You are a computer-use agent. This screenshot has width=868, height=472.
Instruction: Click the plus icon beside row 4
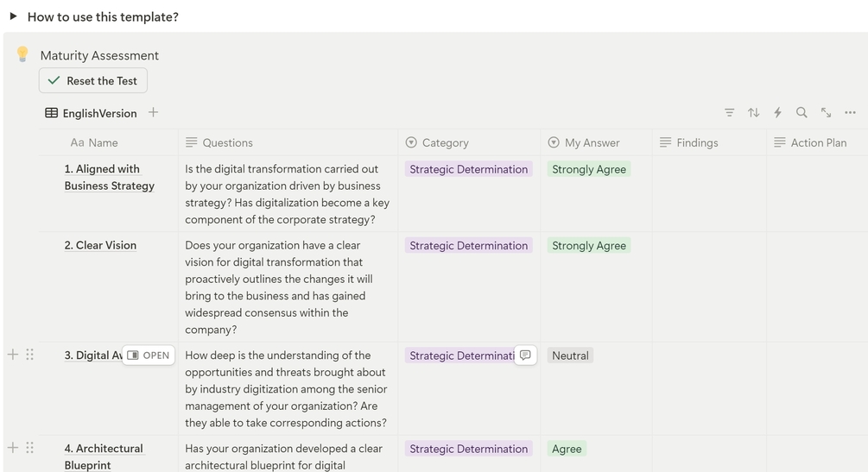pos(13,448)
